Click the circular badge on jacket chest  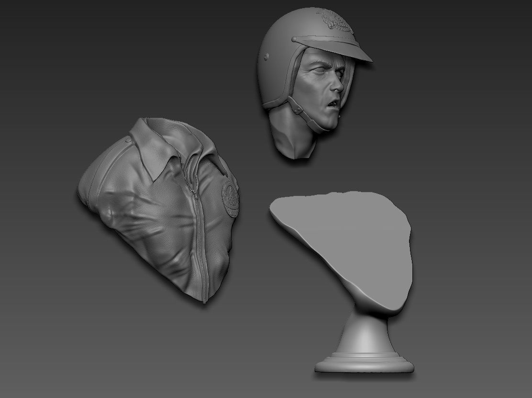(x=231, y=199)
